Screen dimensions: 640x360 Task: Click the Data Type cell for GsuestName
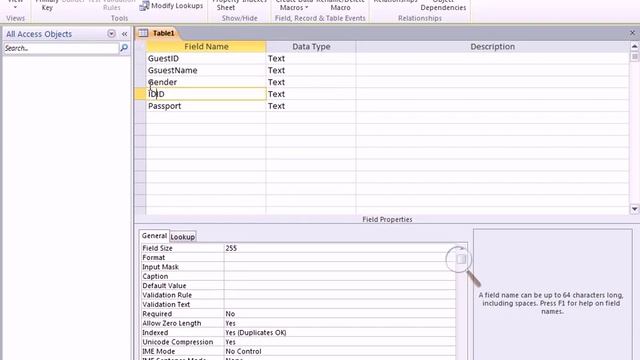[311, 70]
